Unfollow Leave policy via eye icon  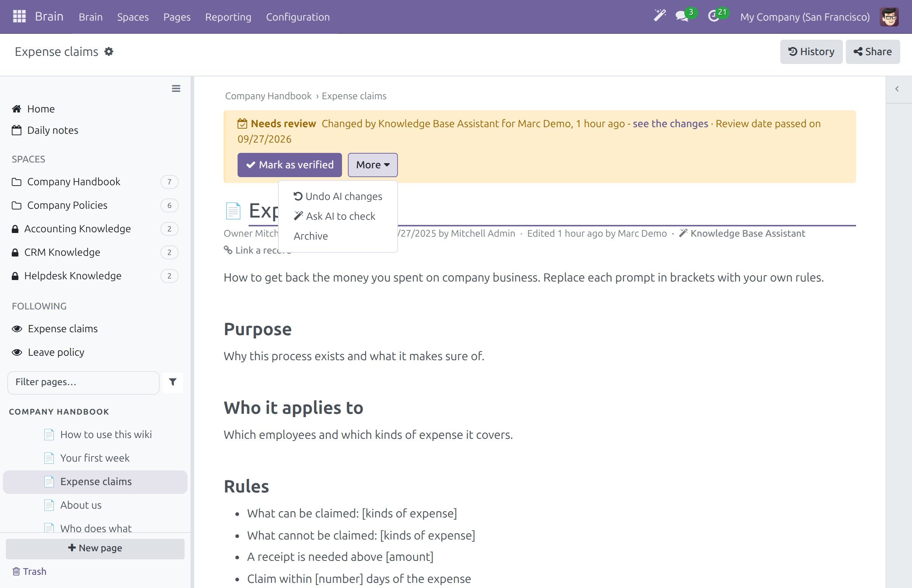[17, 352]
